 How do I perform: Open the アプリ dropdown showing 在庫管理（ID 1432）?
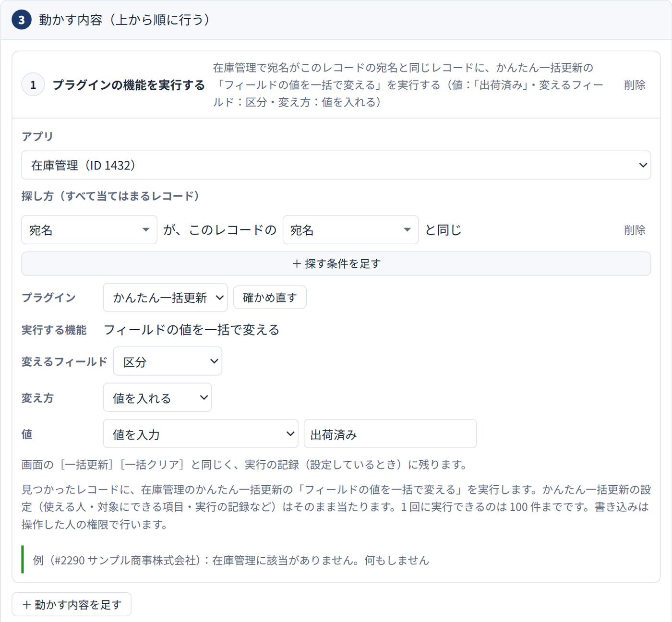pyautogui.click(x=336, y=165)
